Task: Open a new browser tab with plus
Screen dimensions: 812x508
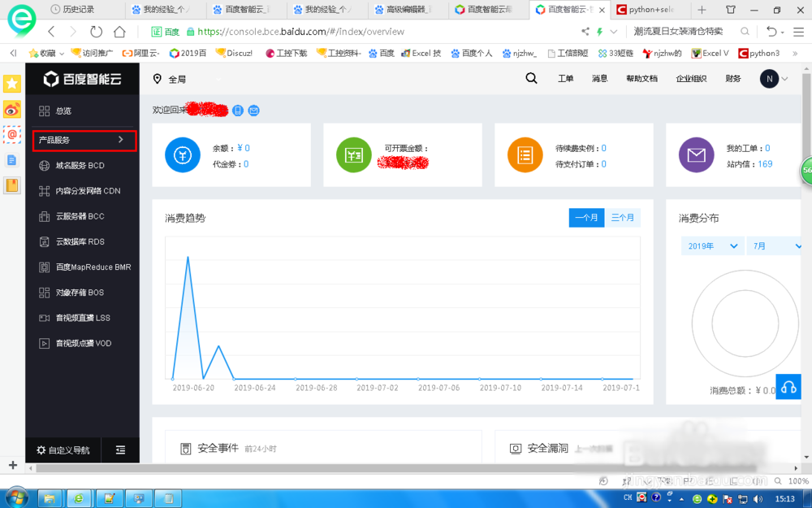Action: 702,9
